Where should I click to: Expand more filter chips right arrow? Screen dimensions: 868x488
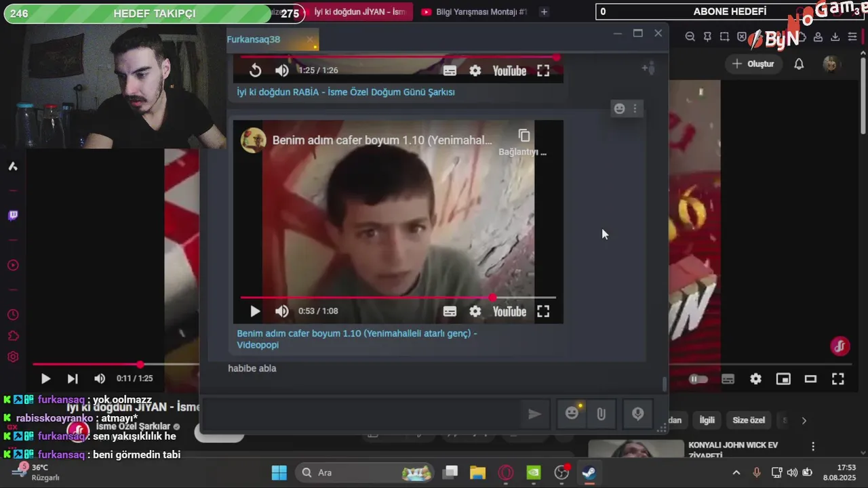[x=804, y=420]
